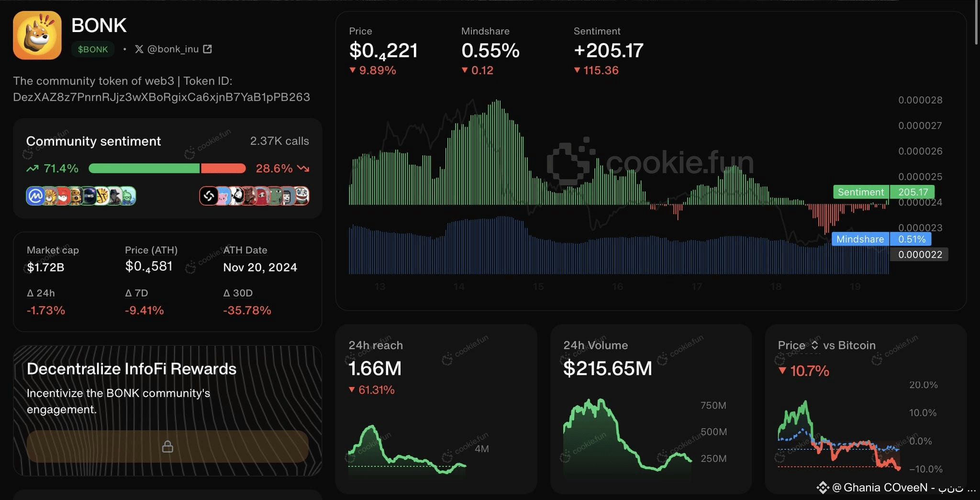The height and width of the screenshot is (500, 980).
Task: Select the detective-with-hat avatar among bullish callers
Action: coord(115,195)
